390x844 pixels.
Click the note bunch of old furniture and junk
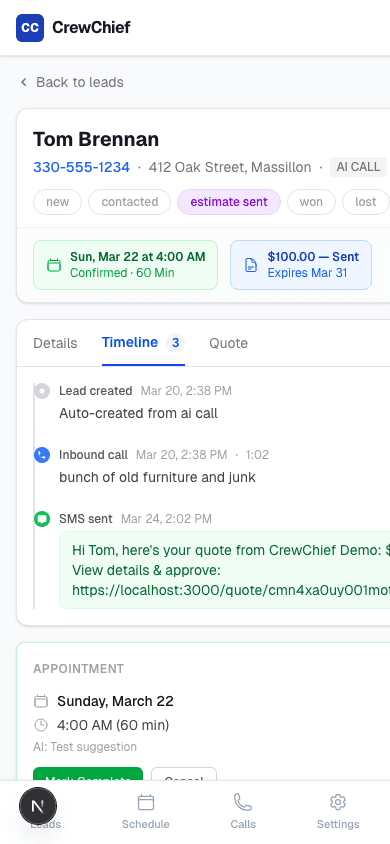pyautogui.click(x=158, y=477)
